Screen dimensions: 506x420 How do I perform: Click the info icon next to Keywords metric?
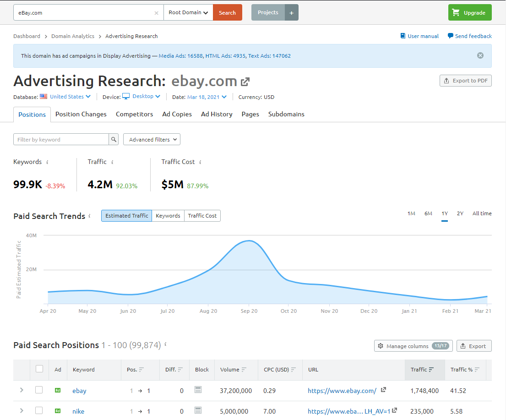pyautogui.click(x=47, y=163)
